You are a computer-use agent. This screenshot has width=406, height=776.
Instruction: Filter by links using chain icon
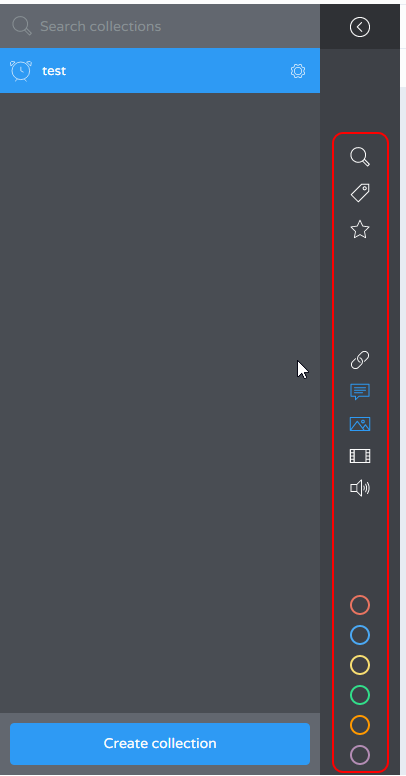click(360, 360)
